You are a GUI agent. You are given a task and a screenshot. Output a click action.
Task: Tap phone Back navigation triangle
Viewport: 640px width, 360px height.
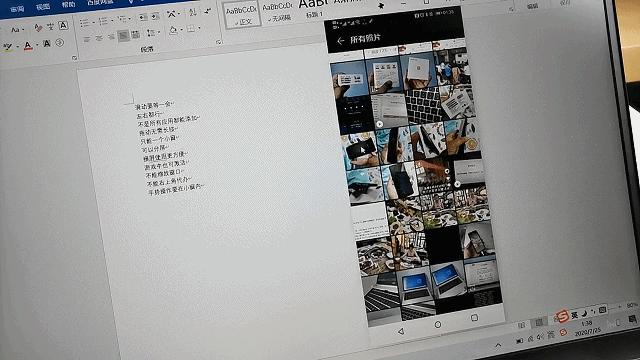401,331
